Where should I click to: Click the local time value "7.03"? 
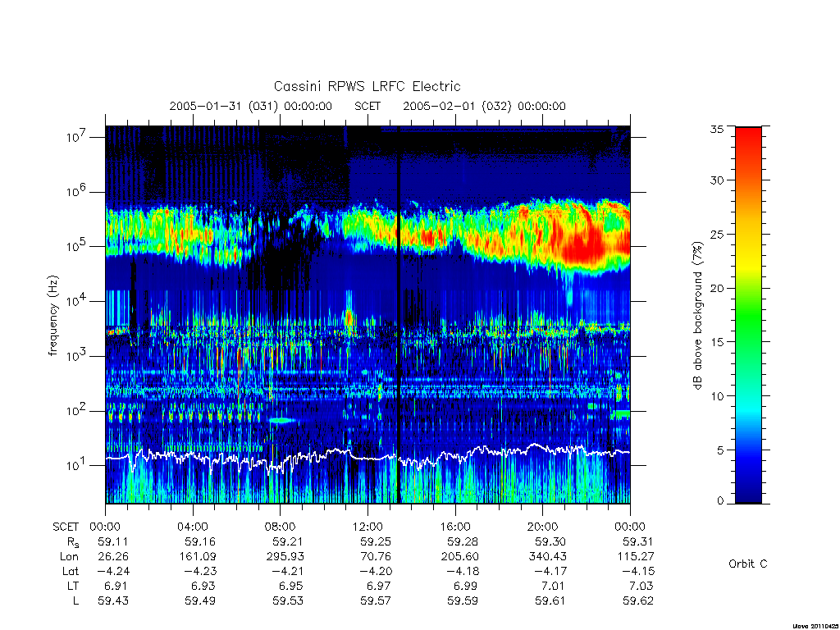click(641, 586)
